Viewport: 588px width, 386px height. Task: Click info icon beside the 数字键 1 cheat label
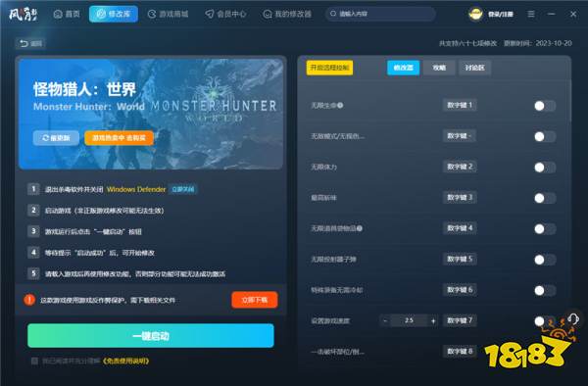point(340,105)
